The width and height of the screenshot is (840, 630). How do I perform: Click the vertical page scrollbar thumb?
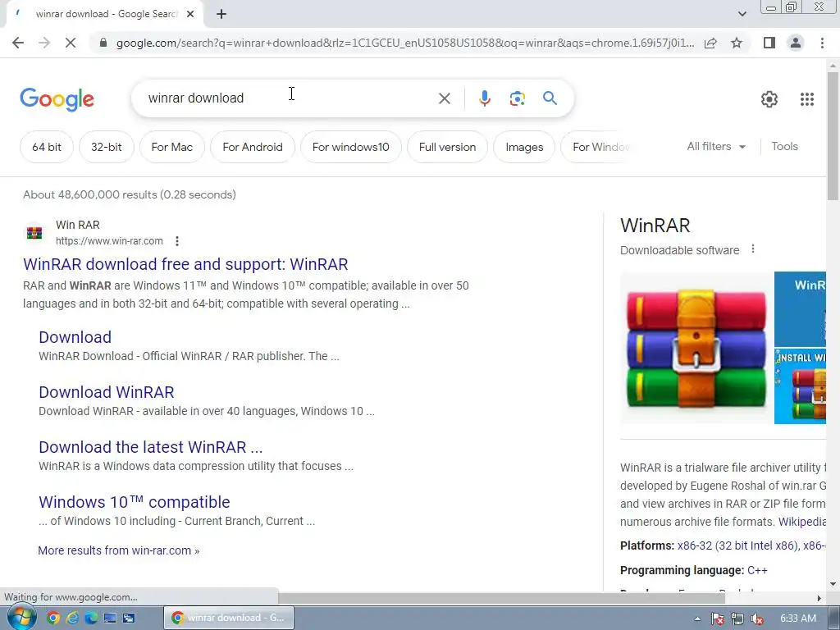833,135
